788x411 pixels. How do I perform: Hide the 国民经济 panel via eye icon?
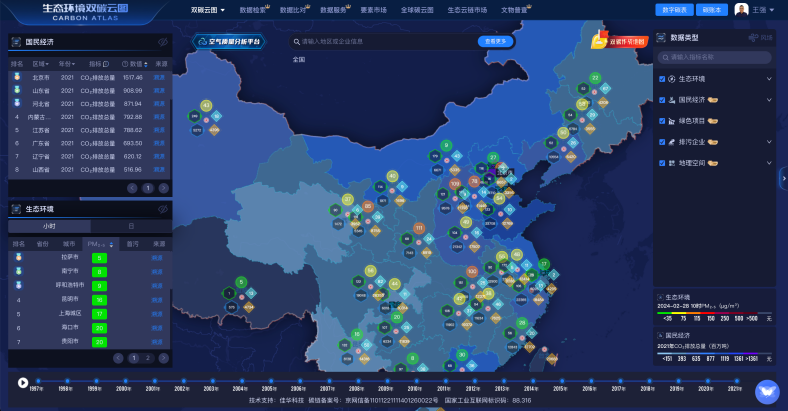163,42
